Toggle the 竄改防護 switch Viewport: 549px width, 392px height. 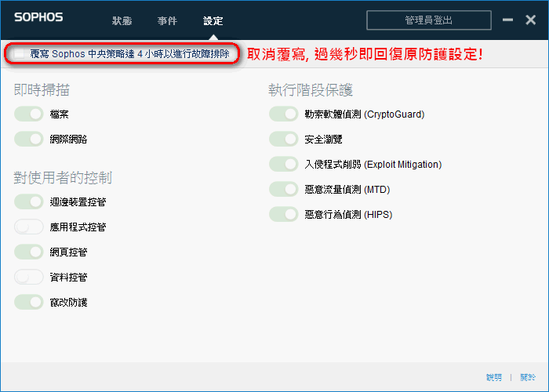click(x=29, y=302)
